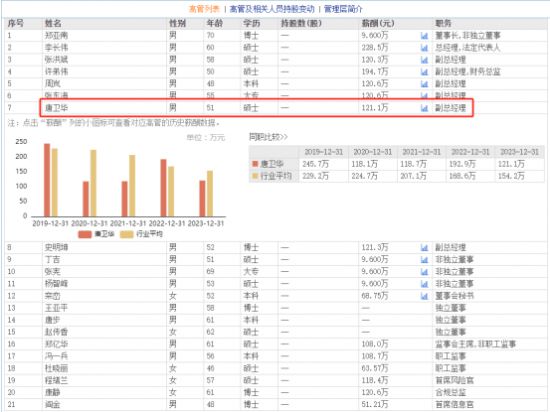This screenshot has height=412, width=550.
Task: Click the 2023-12-31 header in comparison table
Action: (519, 152)
